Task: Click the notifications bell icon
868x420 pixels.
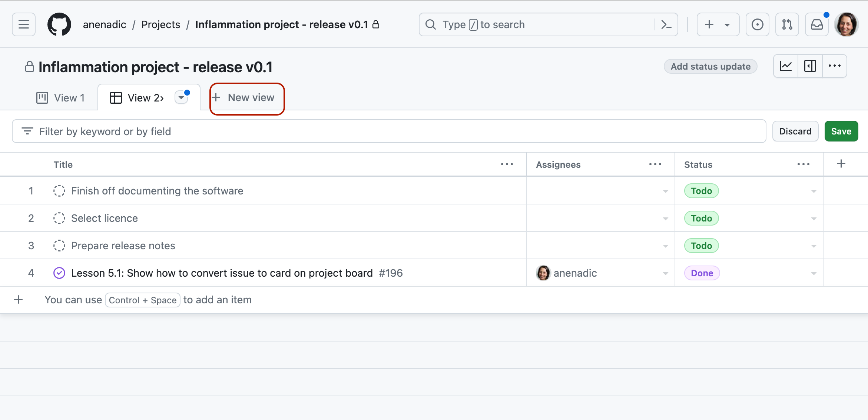Action: [817, 24]
